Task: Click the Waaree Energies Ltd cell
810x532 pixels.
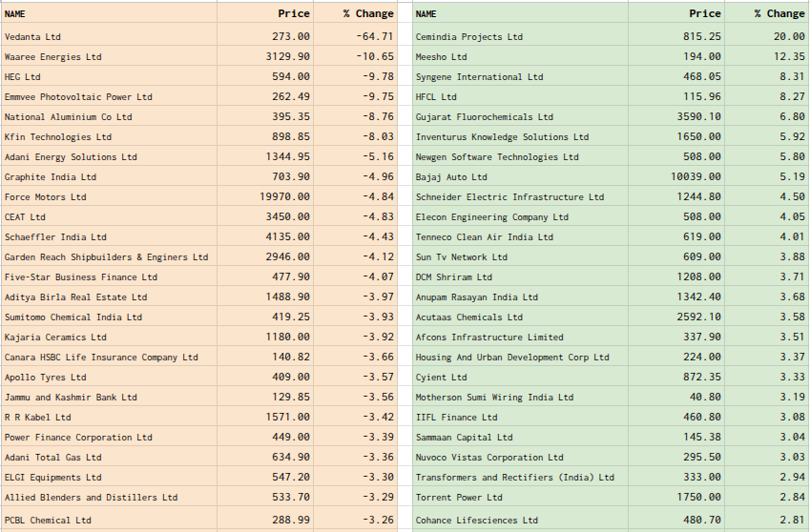Action: pos(109,56)
